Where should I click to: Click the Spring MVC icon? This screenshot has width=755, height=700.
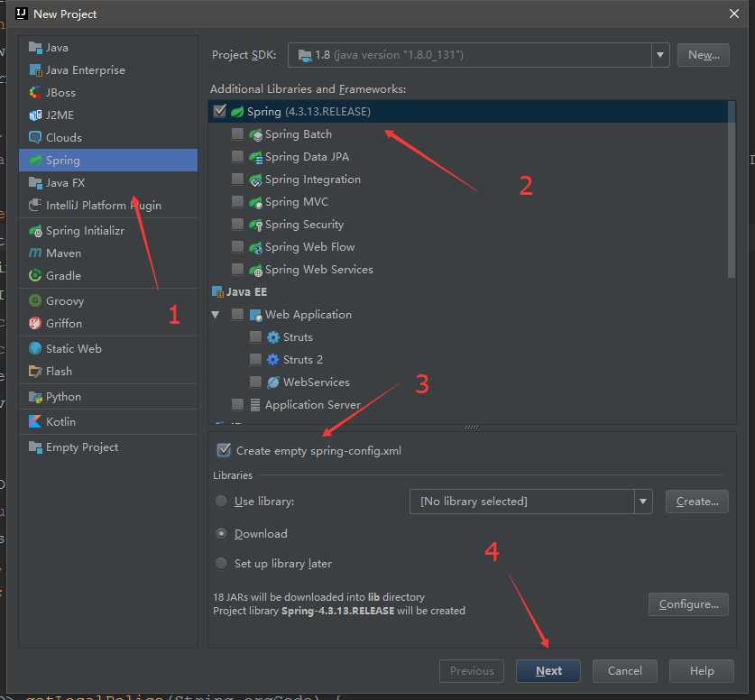click(x=255, y=202)
